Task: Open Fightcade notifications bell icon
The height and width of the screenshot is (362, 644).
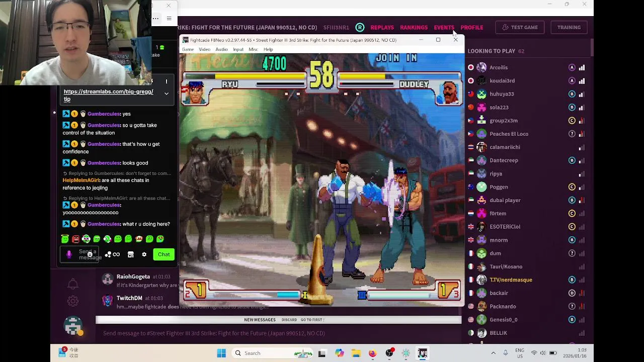Action: (73, 284)
